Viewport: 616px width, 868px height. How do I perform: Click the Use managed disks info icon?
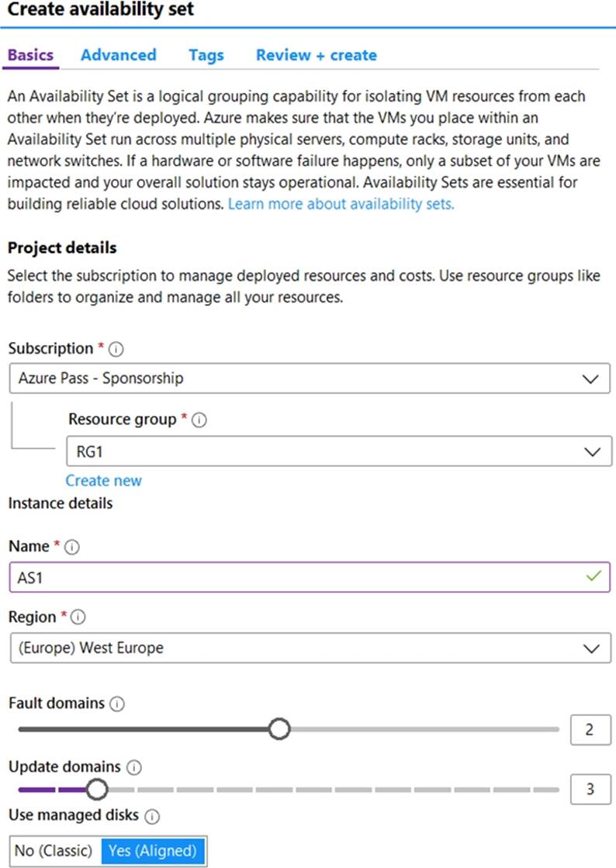(x=152, y=816)
